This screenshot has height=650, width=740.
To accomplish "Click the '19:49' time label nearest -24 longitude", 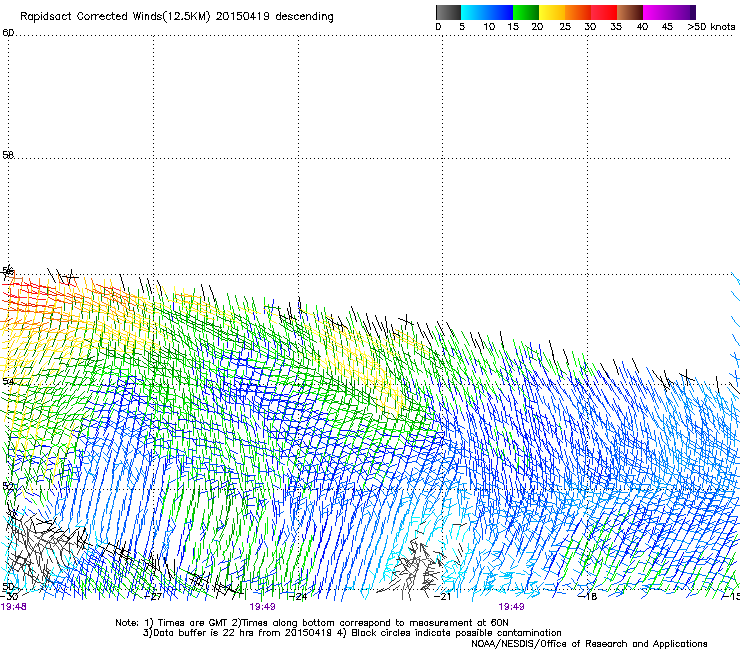I will tap(262, 607).
